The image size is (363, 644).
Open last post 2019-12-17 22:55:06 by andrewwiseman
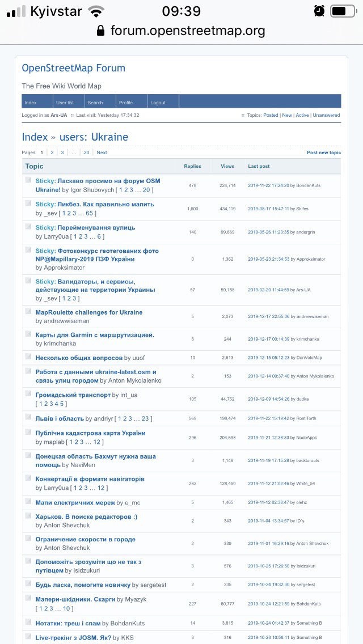pos(268,316)
